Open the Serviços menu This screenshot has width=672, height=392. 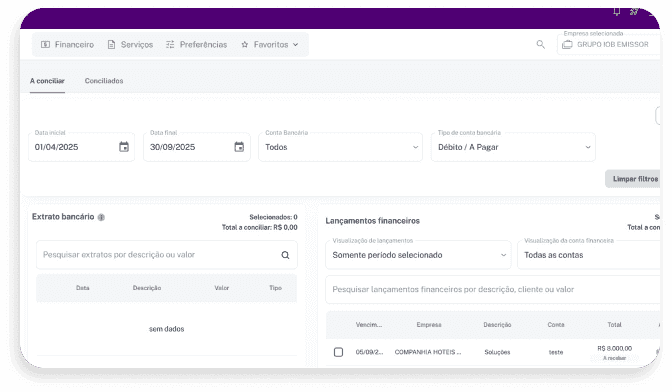click(x=130, y=45)
